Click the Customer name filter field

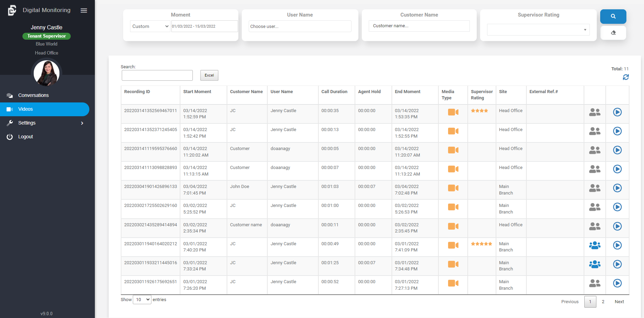click(419, 26)
